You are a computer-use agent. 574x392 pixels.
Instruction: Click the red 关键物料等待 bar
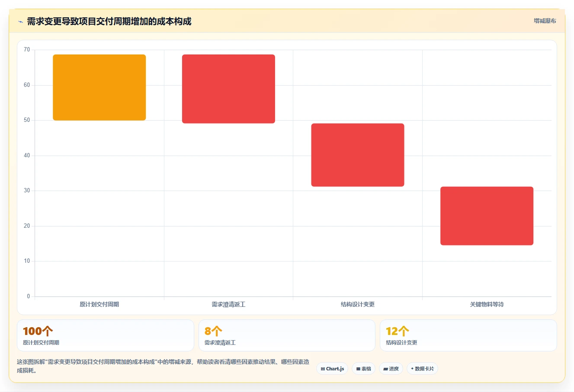coord(487,216)
